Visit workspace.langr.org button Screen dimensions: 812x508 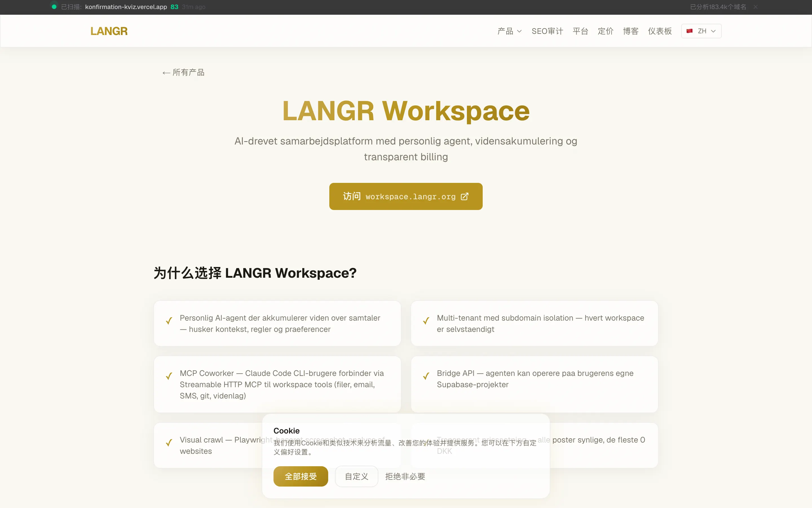point(406,196)
